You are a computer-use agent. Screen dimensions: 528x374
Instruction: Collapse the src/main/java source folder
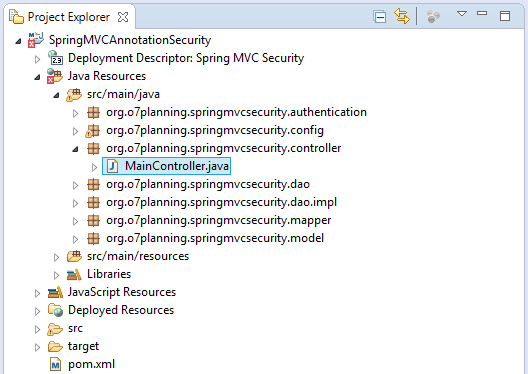coord(56,96)
